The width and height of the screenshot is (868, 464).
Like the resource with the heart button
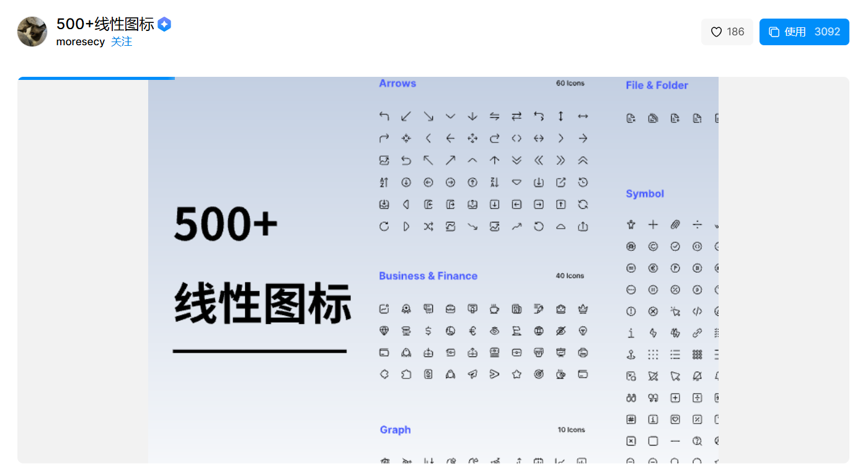pyautogui.click(x=727, y=32)
